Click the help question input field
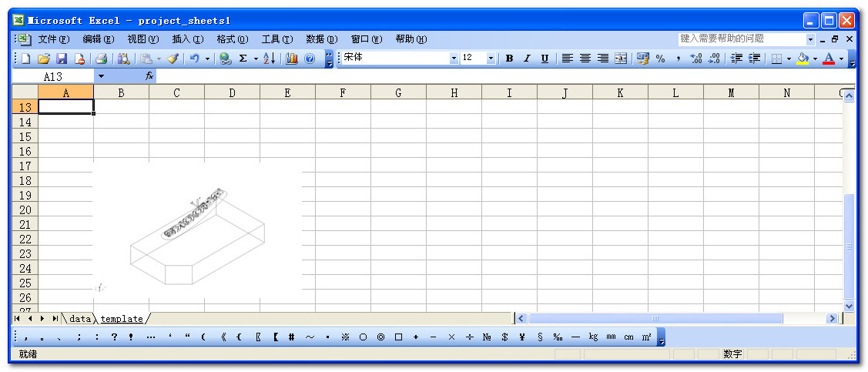 [742, 39]
